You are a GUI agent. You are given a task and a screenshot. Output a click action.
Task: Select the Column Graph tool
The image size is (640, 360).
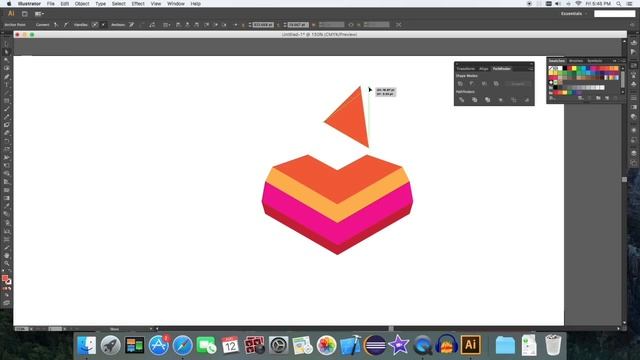[x=7, y=231]
